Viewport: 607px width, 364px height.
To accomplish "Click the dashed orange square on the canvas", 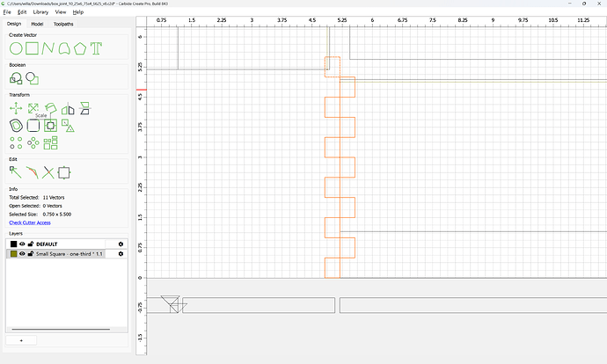I will (x=333, y=67).
